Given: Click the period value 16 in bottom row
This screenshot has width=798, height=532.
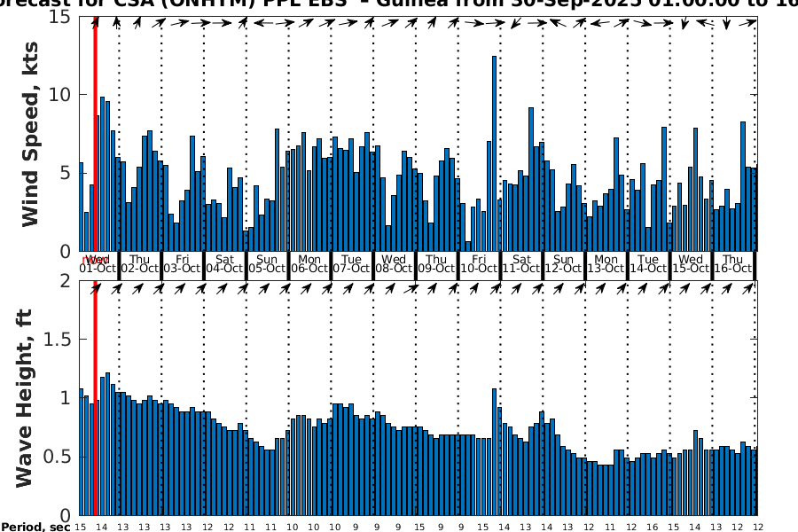Looking at the screenshot, I should pyautogui.click(x=653, y=527).
